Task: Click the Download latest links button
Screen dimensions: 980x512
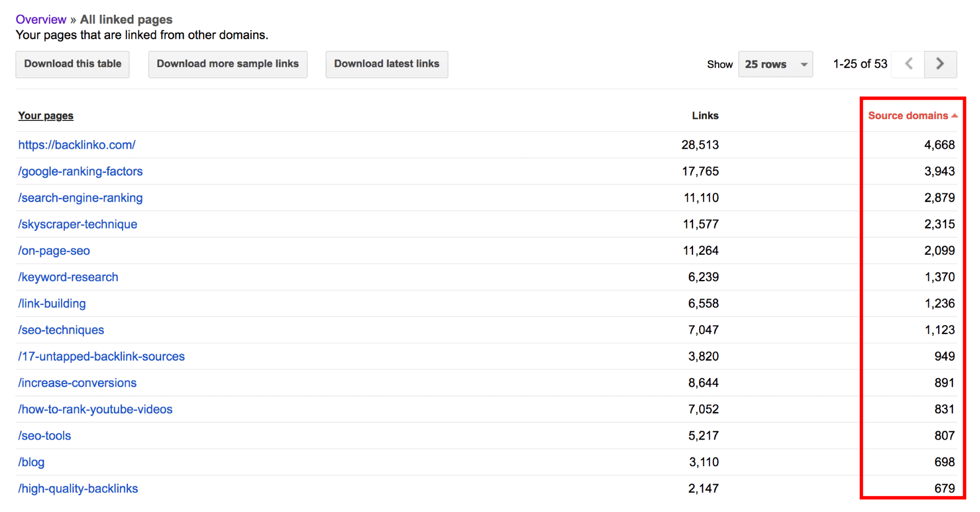Action: click(387, 64)
